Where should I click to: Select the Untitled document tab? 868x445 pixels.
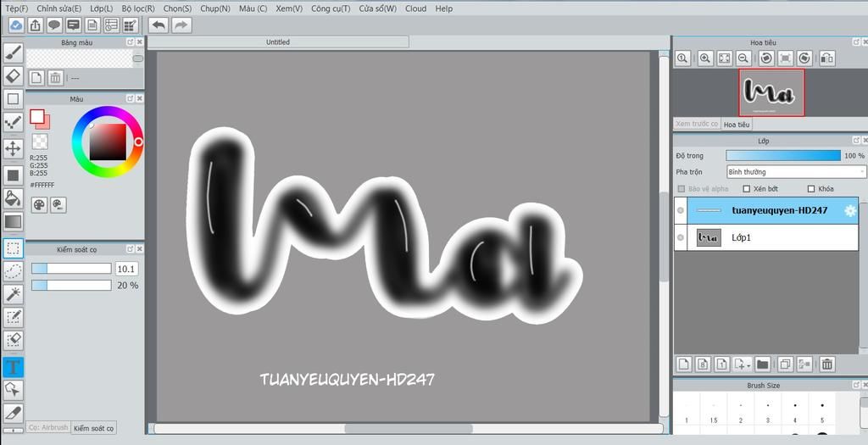(x=278, y=42)
